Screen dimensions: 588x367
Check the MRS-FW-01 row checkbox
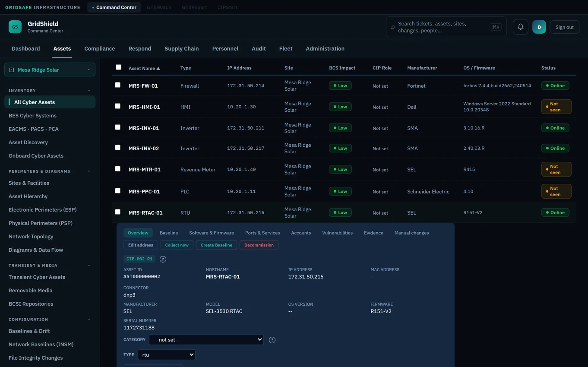point(117,85)
